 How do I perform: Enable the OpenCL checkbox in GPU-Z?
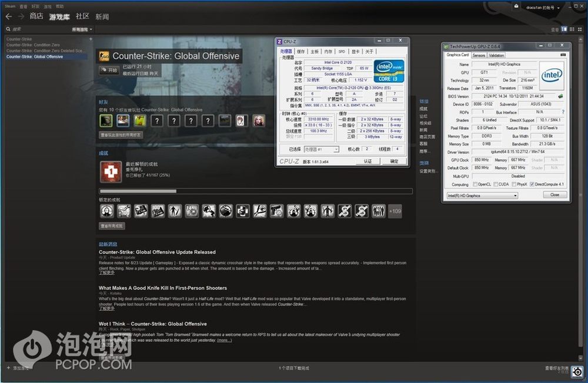(475, 184)
